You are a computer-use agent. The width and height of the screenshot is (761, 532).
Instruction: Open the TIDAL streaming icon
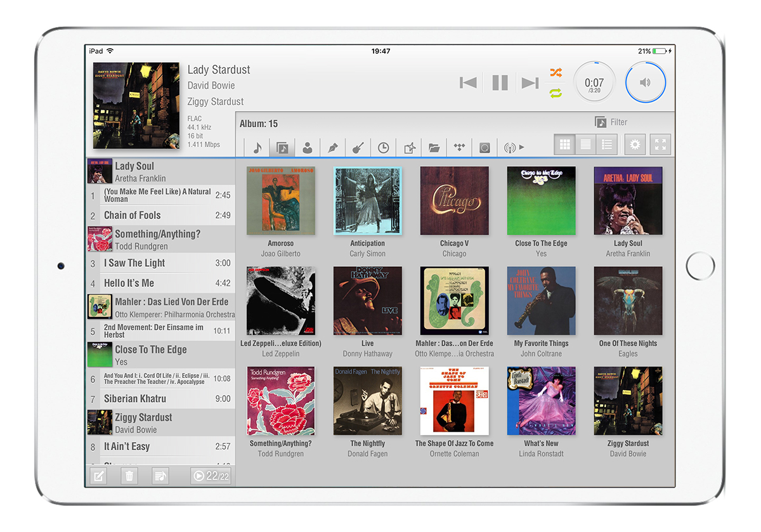pyautogui.click(x=459, y=148)
